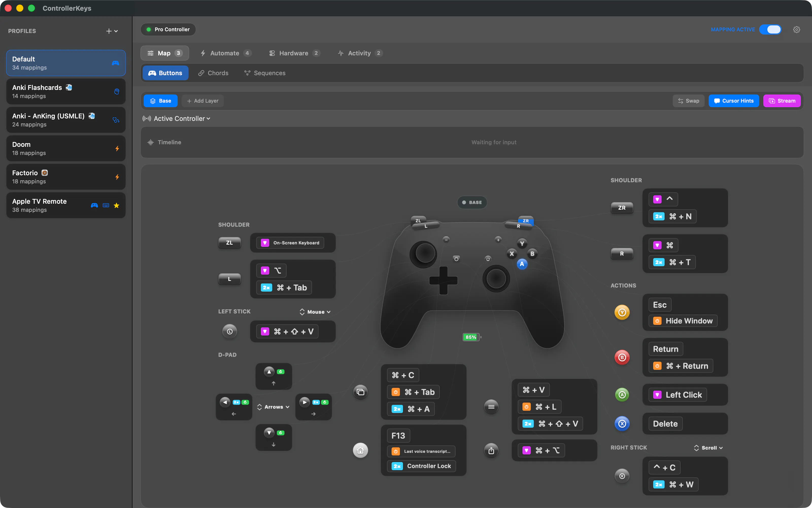Click the blue X action button icon

click(622, 424)
